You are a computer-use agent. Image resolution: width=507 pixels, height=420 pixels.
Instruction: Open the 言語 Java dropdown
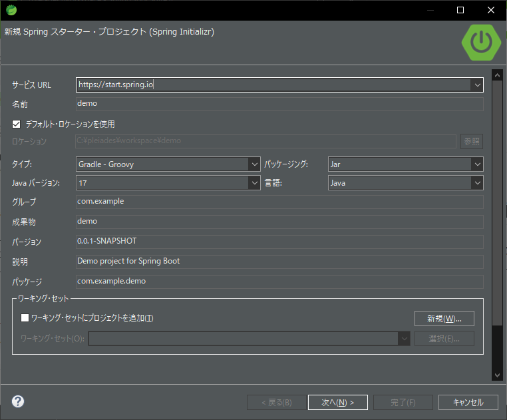coord(477,183)
